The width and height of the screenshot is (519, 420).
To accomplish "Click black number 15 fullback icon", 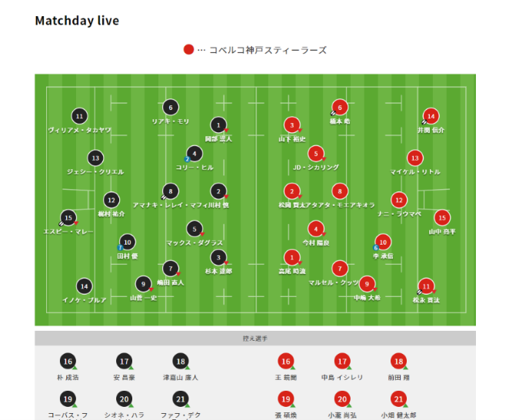I will tap(68, 218).
